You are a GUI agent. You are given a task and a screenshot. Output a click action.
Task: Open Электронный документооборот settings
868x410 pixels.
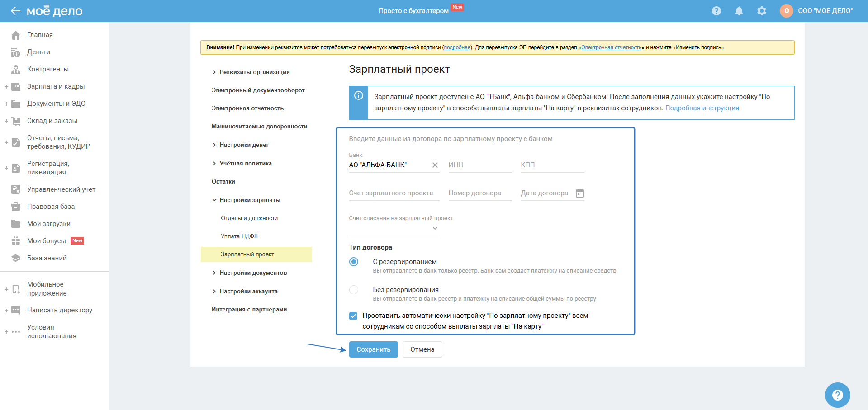(x=258, y=90)
